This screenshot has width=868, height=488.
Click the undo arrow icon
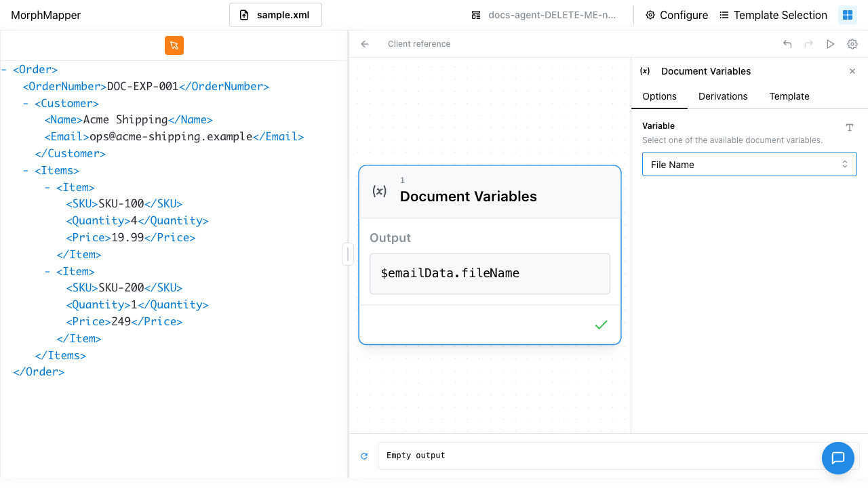(x=787, y=44)
